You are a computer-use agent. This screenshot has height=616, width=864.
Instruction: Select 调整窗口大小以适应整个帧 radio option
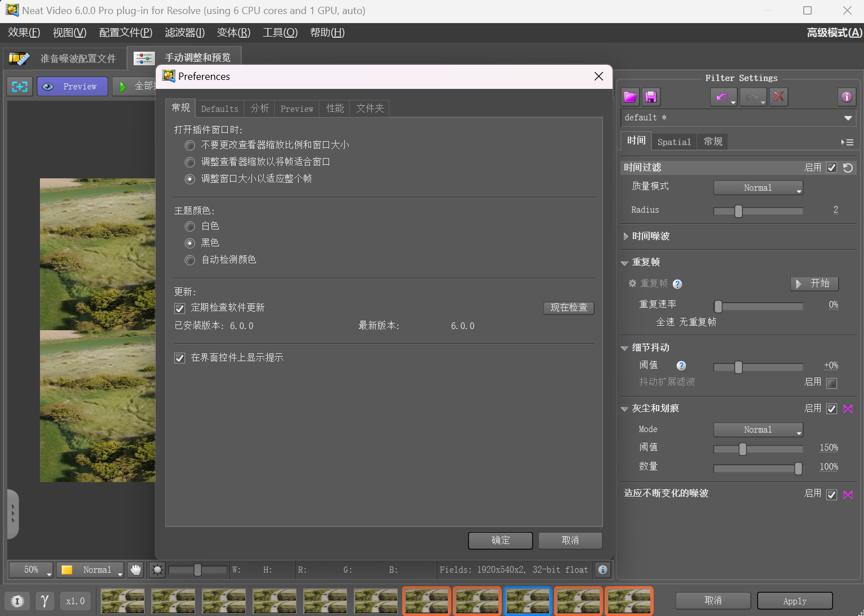pyautogui.click(x=190, y=179)
